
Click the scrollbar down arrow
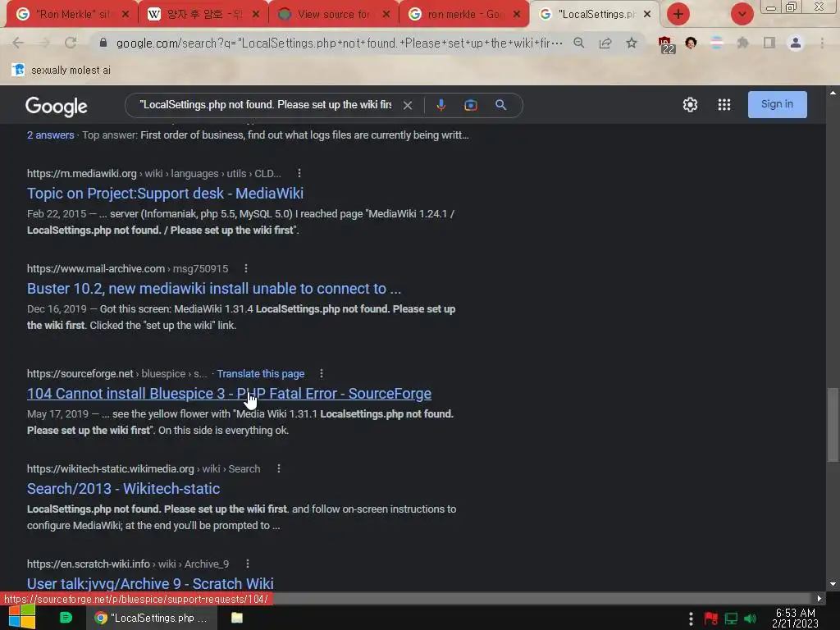pos(833,584)
